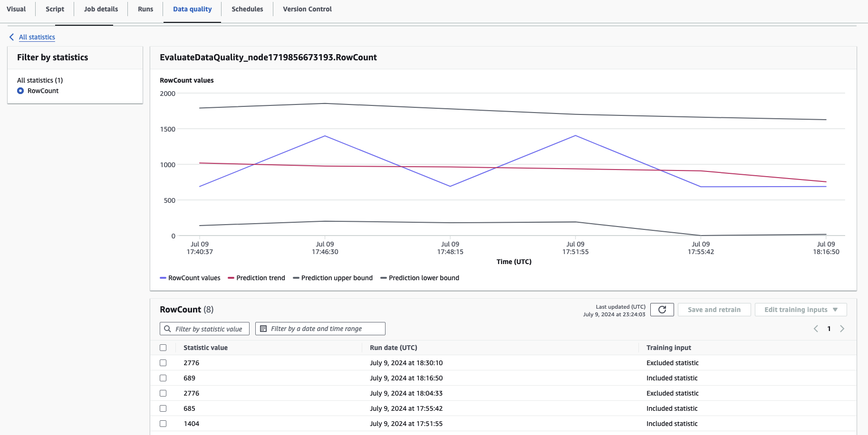This screenshot has height=435, width=868.
Task: Check the row dated 18:04:33
Action: [x=163, y=393]
